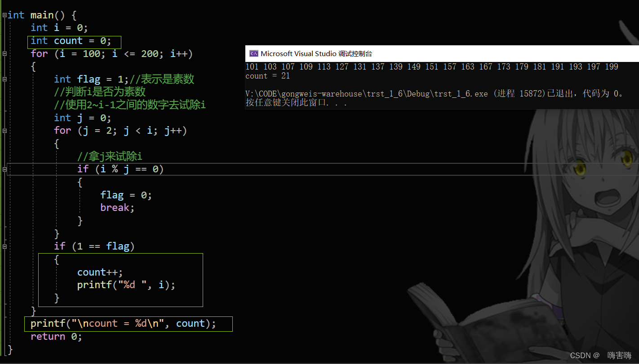Viewport: 639px width, 364px height.
Task: Collapse the if (1 == flag) block
Action: [x=4, y=246]
